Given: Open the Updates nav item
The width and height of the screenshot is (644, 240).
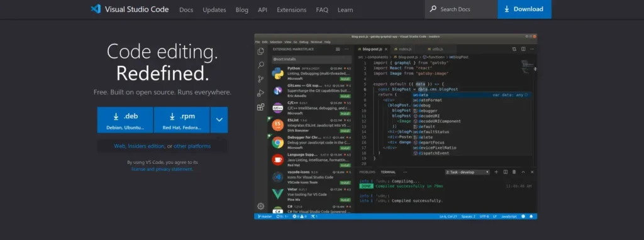Looking at the screenshot, I should coord(214,10).
